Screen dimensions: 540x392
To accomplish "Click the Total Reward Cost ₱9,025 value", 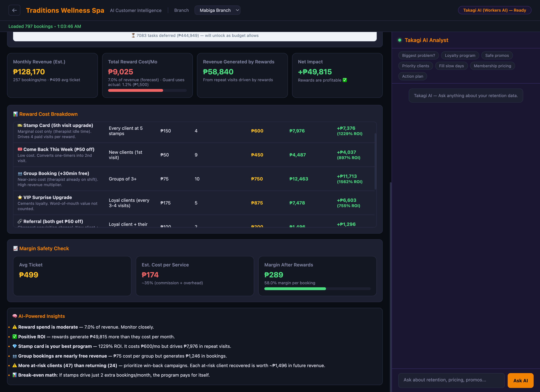I will pyautogui.click(x=121, y=72).
